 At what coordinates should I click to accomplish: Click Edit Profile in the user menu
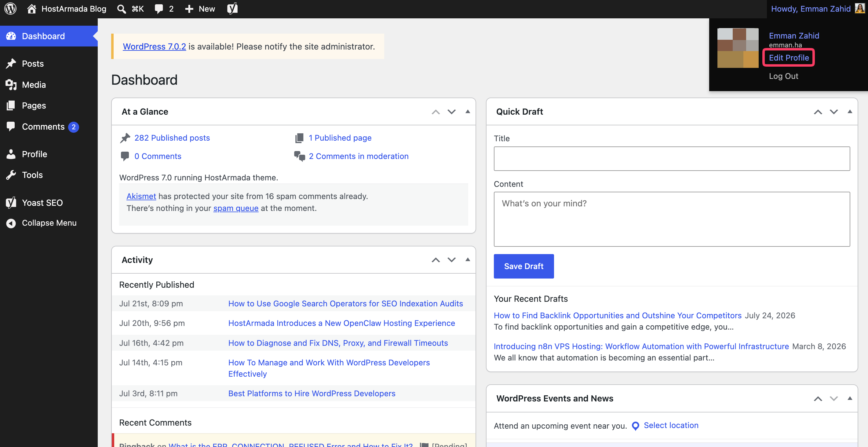pos(789,58)
